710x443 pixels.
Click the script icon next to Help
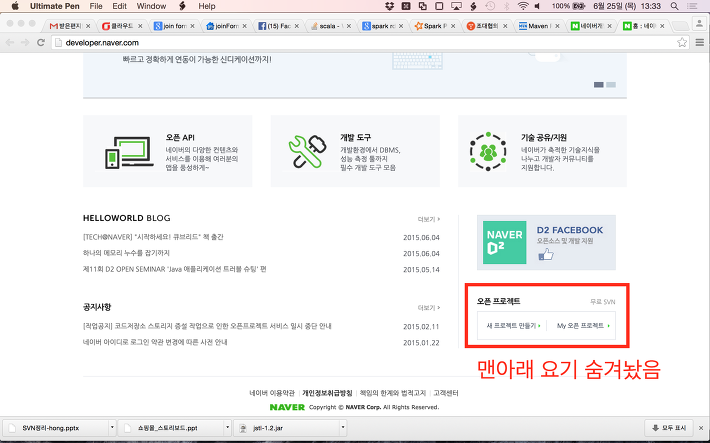coord(182,6)
